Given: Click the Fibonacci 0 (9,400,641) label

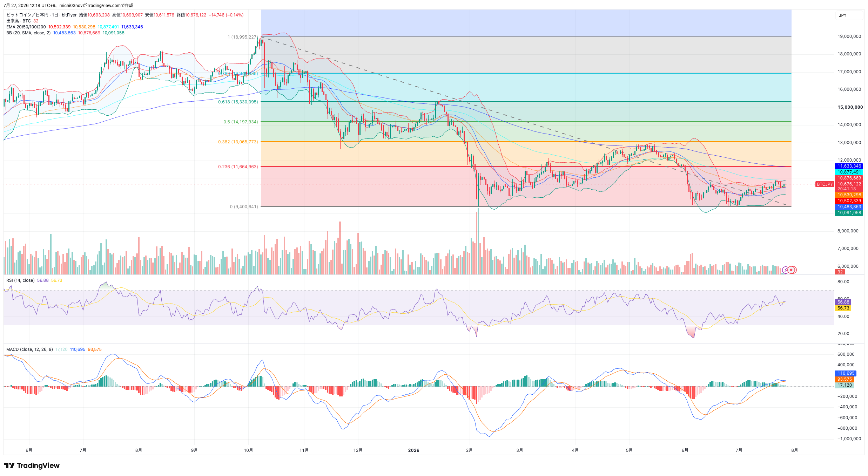Looking at the screenshot, I should tap(244, 207).
